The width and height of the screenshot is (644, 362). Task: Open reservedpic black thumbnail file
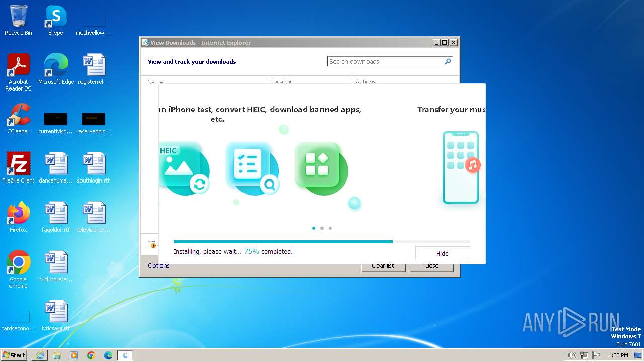(94, 124)
